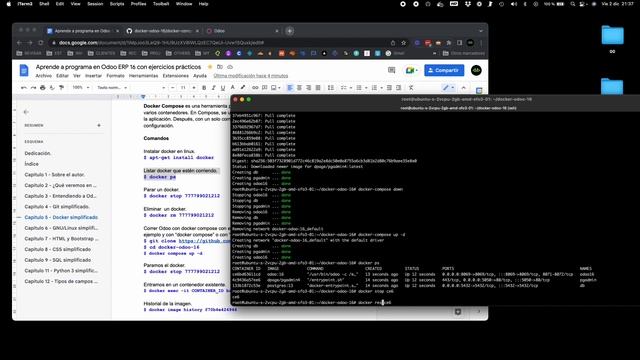Close the document outline with back arrow
640x360 pixels.
(x=26, y=112)
